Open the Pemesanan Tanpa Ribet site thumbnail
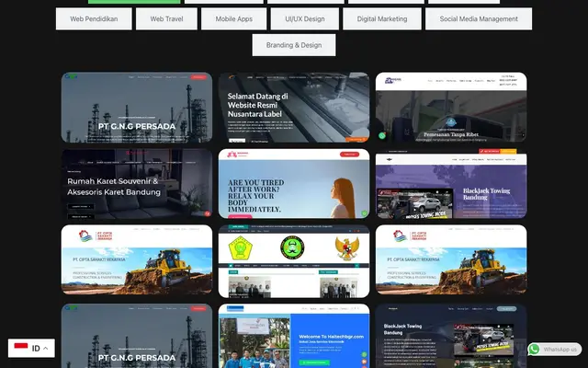Image resolution: width=588 pixels, height=368 pixels. pyautogui.click(x=451, y=108)
